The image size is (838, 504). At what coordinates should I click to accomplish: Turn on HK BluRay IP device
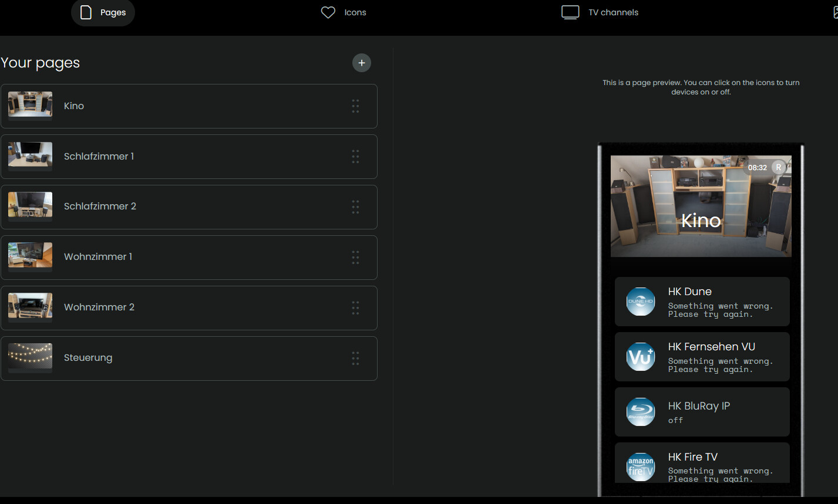point(641,412)
